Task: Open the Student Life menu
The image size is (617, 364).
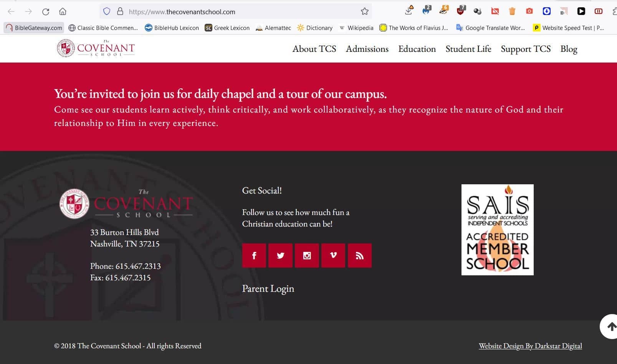Action: click(x=468, y=49)
